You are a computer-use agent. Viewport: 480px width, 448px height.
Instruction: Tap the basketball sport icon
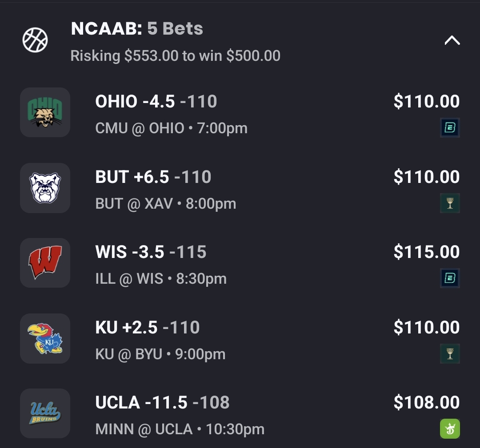click(x=35, y=40)
